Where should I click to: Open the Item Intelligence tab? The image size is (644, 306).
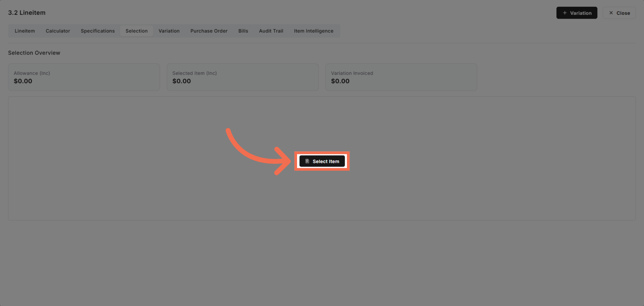point(313,31)
